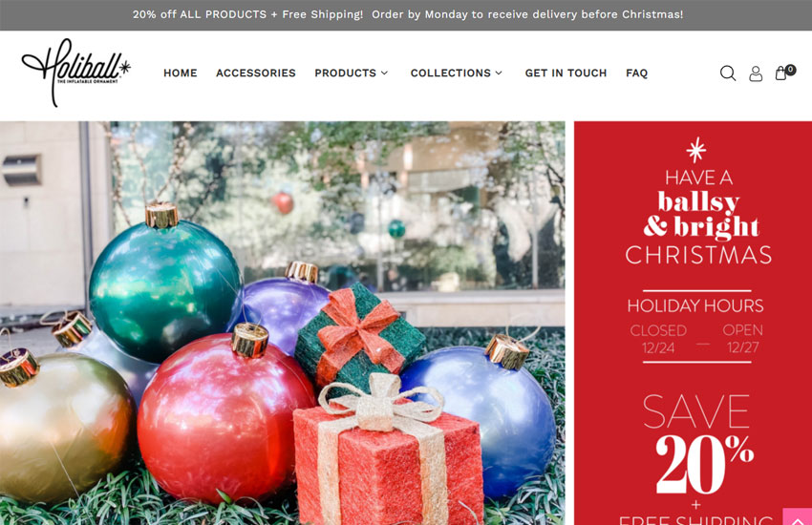Open the Products menu
This screenshot has width=812, height=525.
[346, 73]
